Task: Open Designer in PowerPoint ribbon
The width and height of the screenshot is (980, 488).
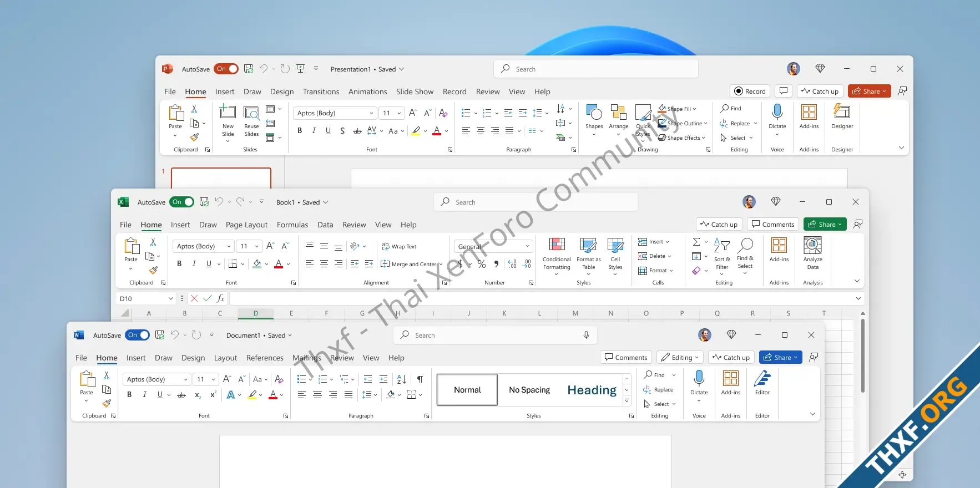Action: (x=842, y=116)
